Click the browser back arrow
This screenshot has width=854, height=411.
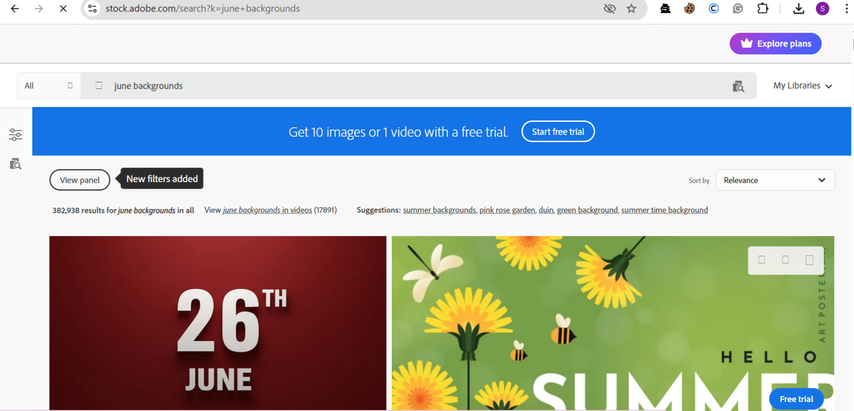click(x=14, y=9)
